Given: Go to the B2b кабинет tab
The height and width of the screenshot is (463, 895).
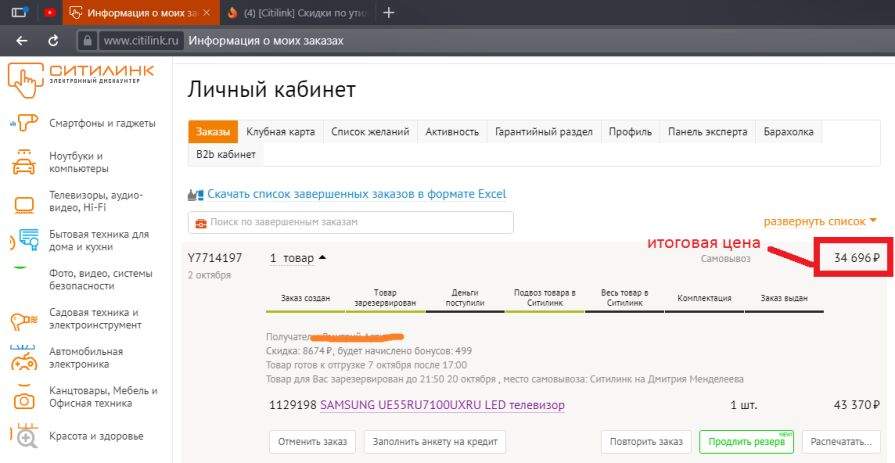Looking at the screenshot, I should [x=226, y=155].
